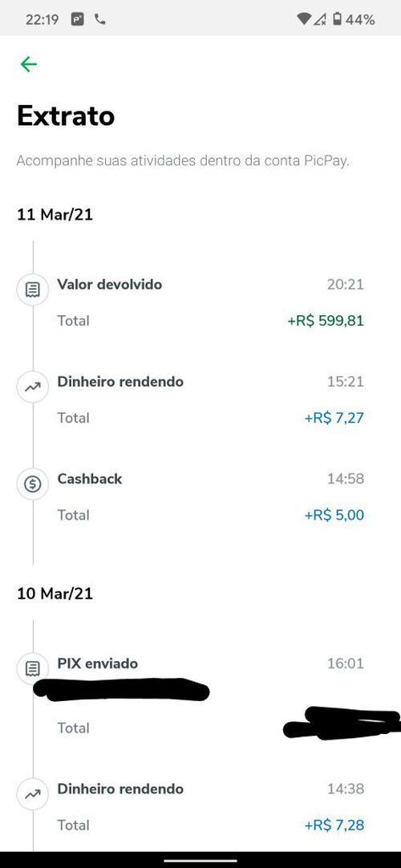Tap the battery icon in status bar
The width and height of the screenshot is (401, 868).
(x=337, y=19)
